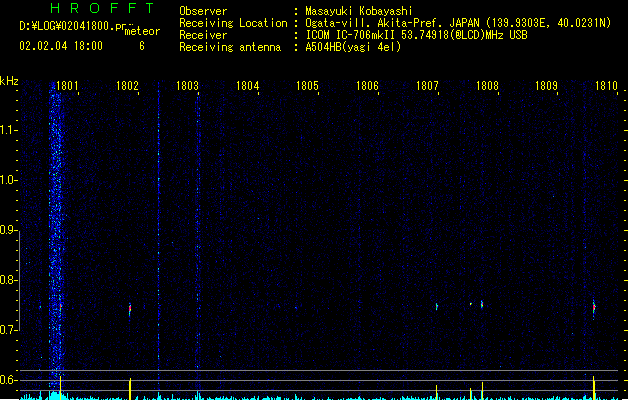Click the observer name Masayuki Kobayashi
The width and height of the screenshot is (629, 400).
point(359,11)
